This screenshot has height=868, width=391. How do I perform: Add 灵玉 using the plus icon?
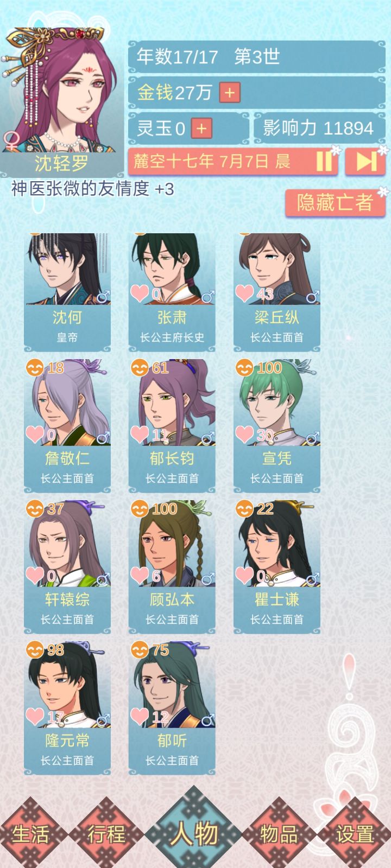coord(201,129)
